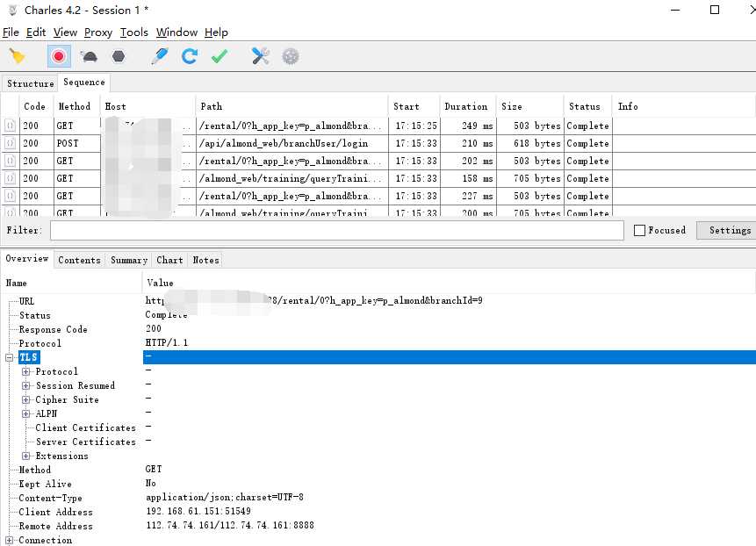Sort by the Duration column header
This screenshot has height=546, width=756.
click(x=467, y=106)
